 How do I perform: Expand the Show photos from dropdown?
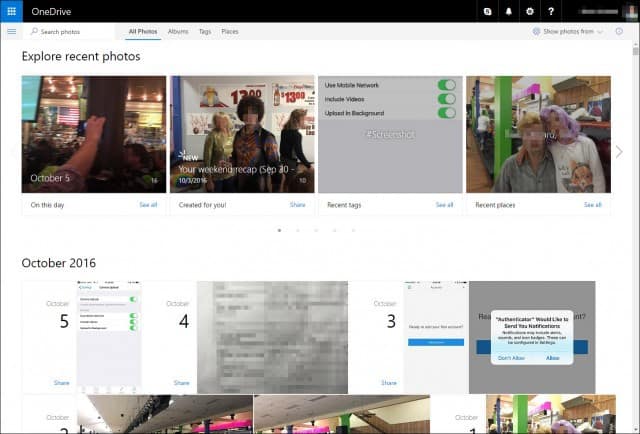[568, 31]
